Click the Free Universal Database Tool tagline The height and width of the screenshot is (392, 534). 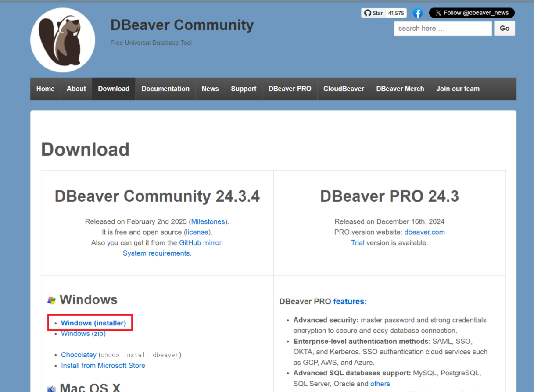(x=151, y=43)
